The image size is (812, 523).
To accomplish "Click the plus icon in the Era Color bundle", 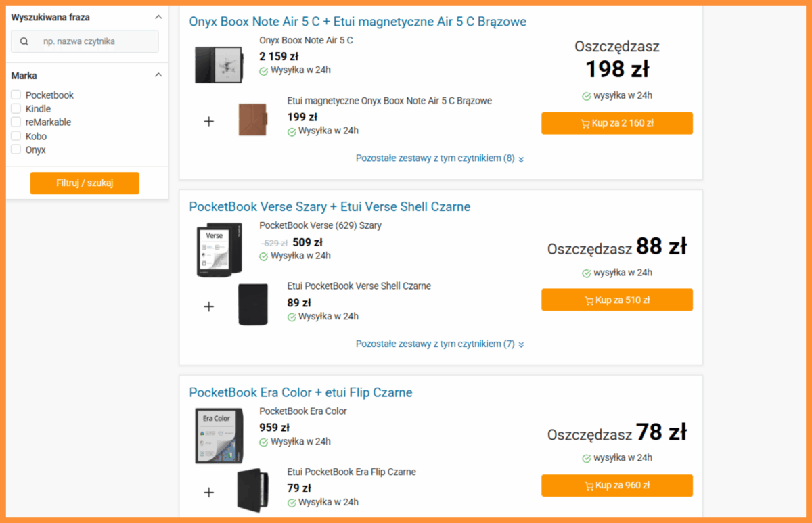I will [208, 492].
